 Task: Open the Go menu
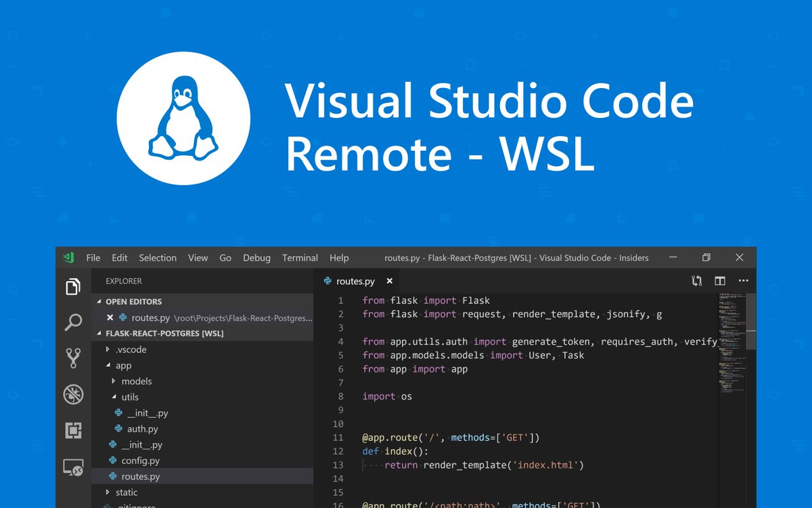(225, 258)
